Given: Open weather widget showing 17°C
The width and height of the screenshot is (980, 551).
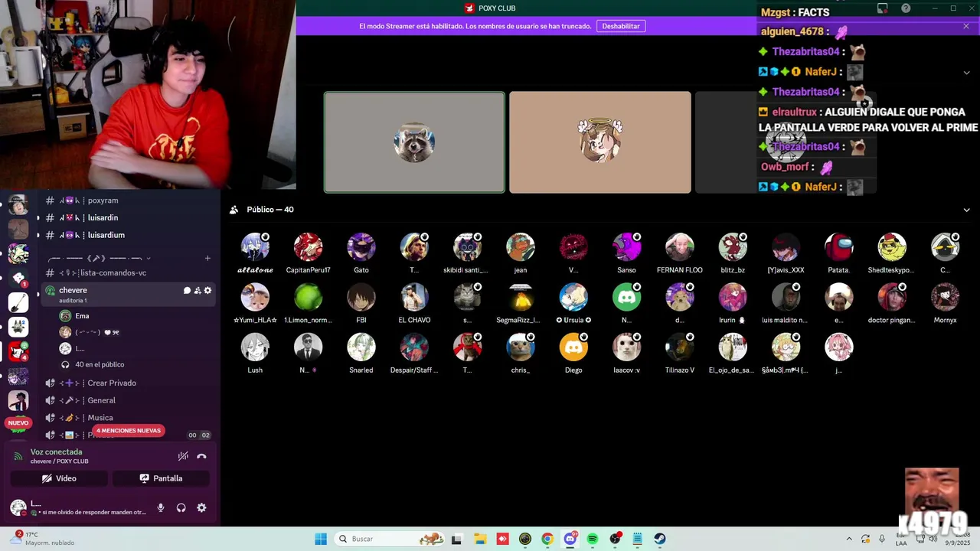Looking at the screenshot, I should coord(44,539).
